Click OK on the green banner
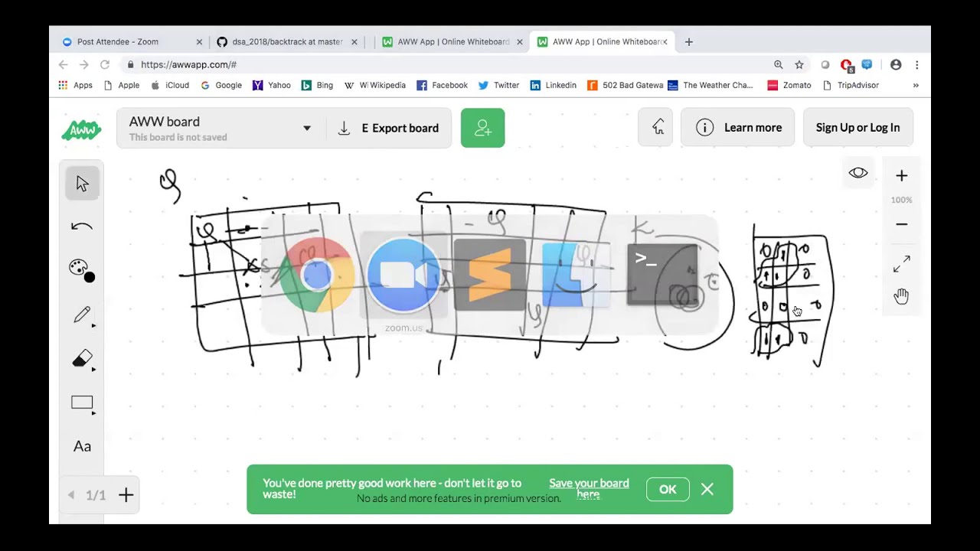The width and height of the screenshot is (980, 551). 668,490
